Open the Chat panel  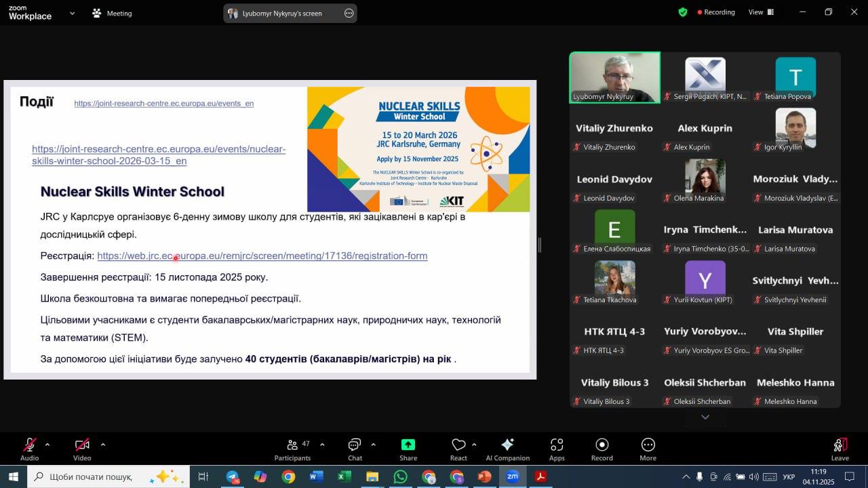pos(355,449)
